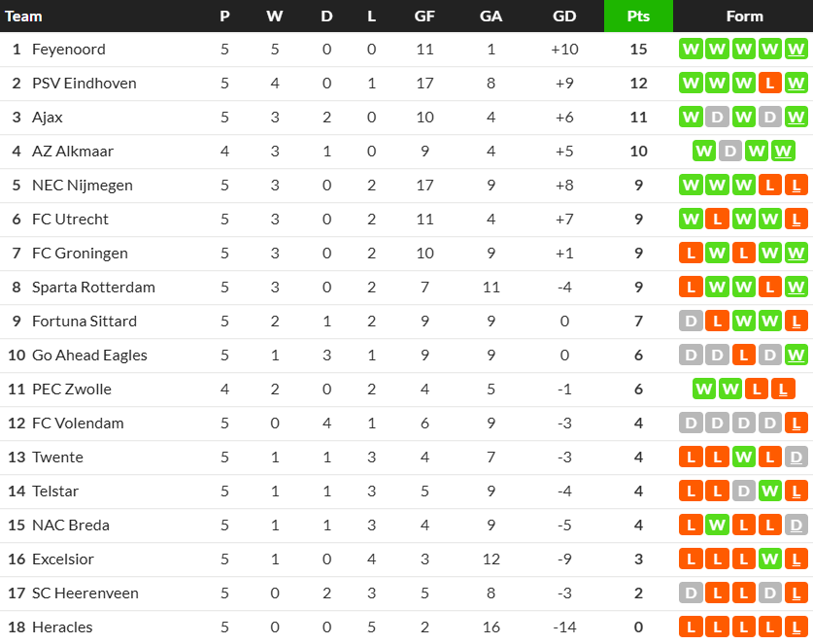
Task: Click Telstar's grey D form badge
Action: (x=743, y=491)
